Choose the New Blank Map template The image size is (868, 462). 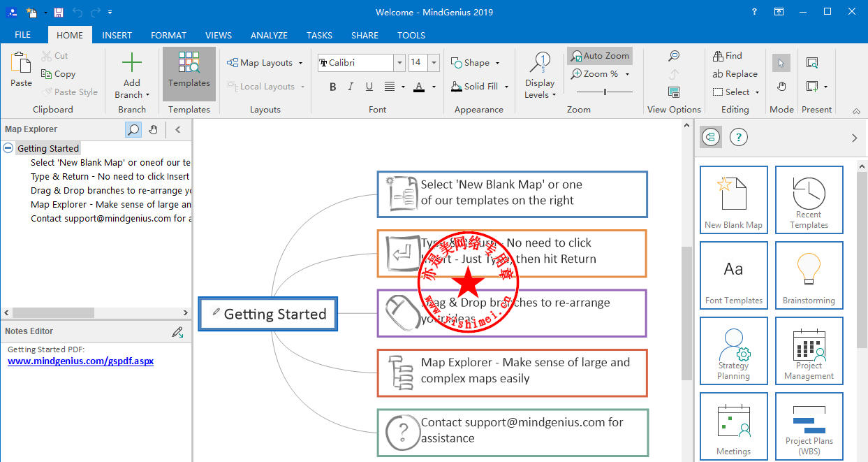point(733,199)
